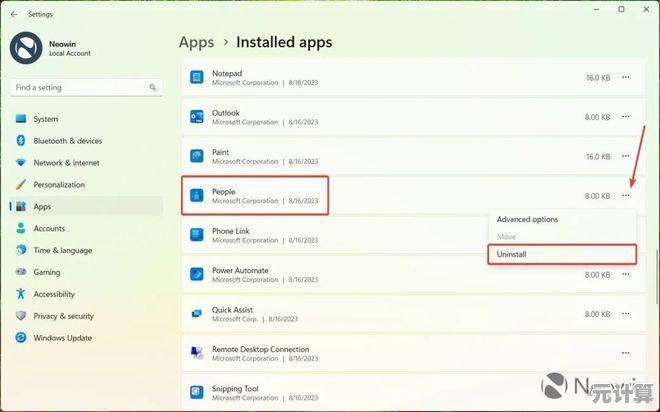Click the Neowin account profile picture
The image size is (660, 412).
pyautogui.click(x=25, y=48)
